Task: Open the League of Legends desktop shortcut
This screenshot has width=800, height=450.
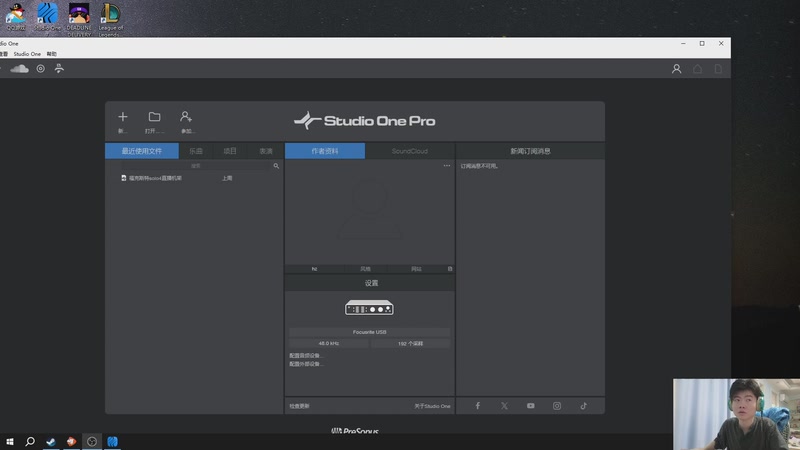Action: pyautogui.click(x=111, y=18)
